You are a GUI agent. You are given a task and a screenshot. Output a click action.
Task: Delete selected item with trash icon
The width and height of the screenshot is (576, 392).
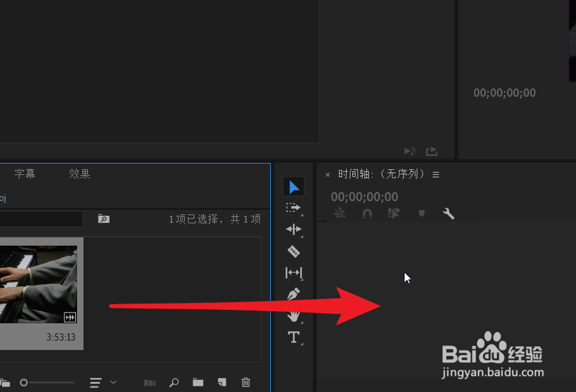tap(246, 382)
